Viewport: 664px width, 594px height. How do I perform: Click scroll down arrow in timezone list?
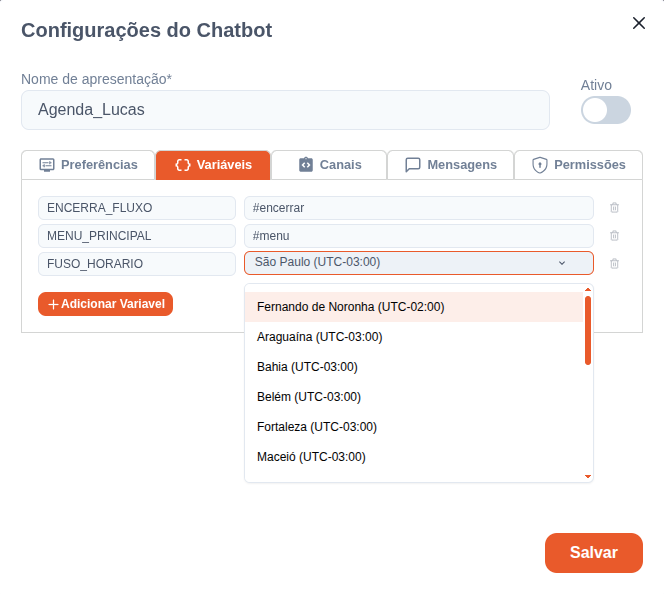(x=588, y=477)
